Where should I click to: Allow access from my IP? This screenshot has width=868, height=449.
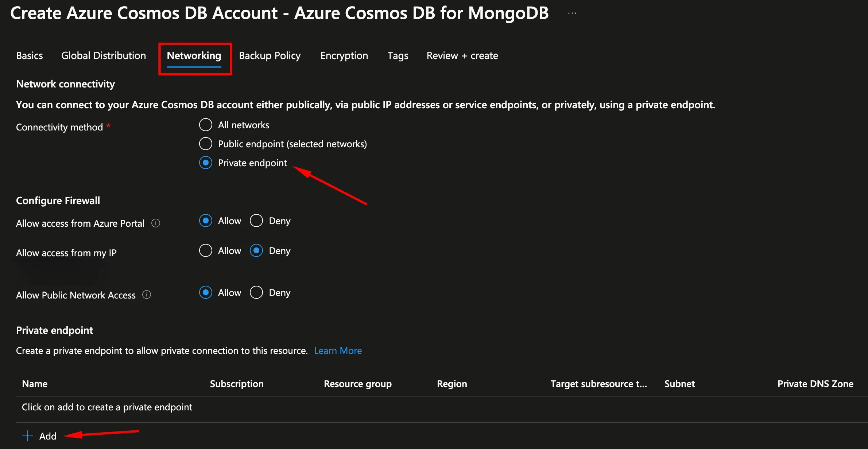(206, 250)
